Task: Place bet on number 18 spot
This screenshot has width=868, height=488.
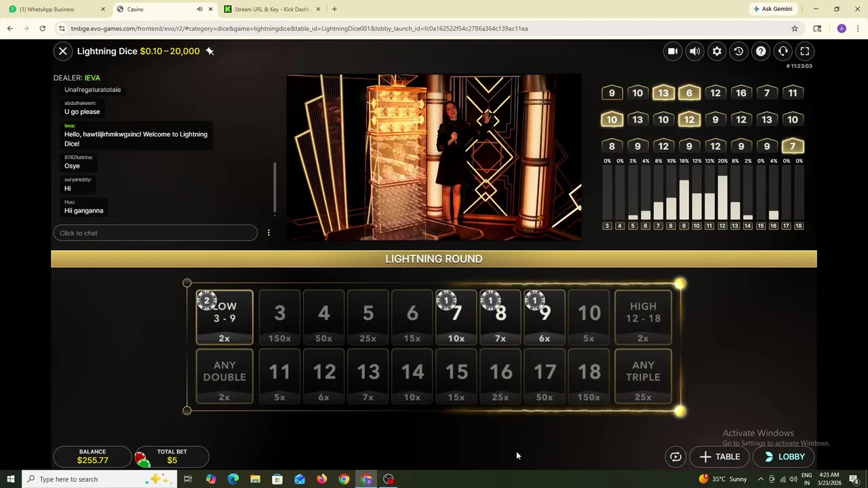Action: click(589, 376)
